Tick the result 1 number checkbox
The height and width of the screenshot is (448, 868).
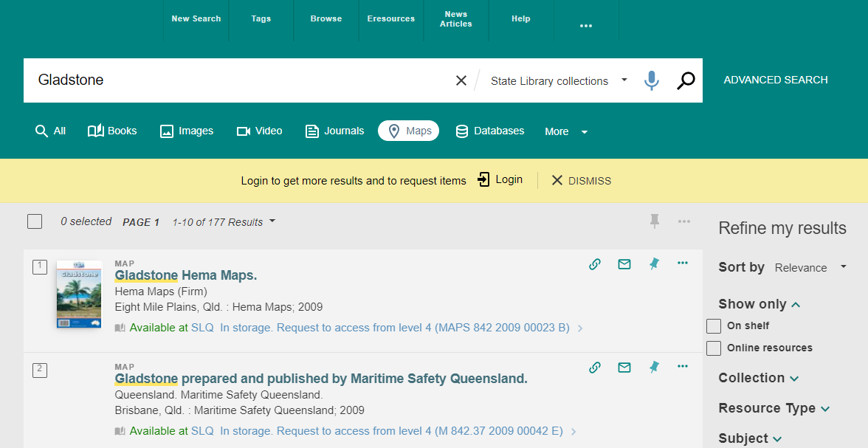pyautogui.click(x=40, y=267)
